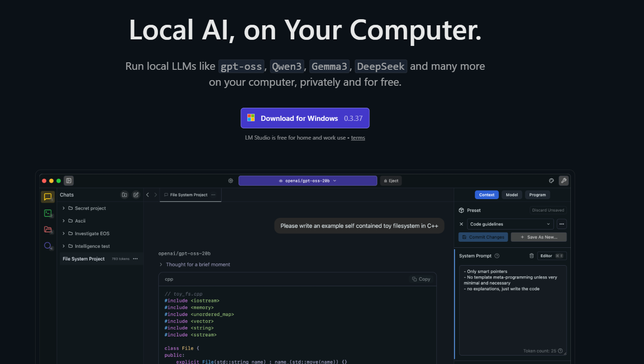Click Commit Changes button
The width and height of the screenshot is (644, 364).
click(483, 237)
